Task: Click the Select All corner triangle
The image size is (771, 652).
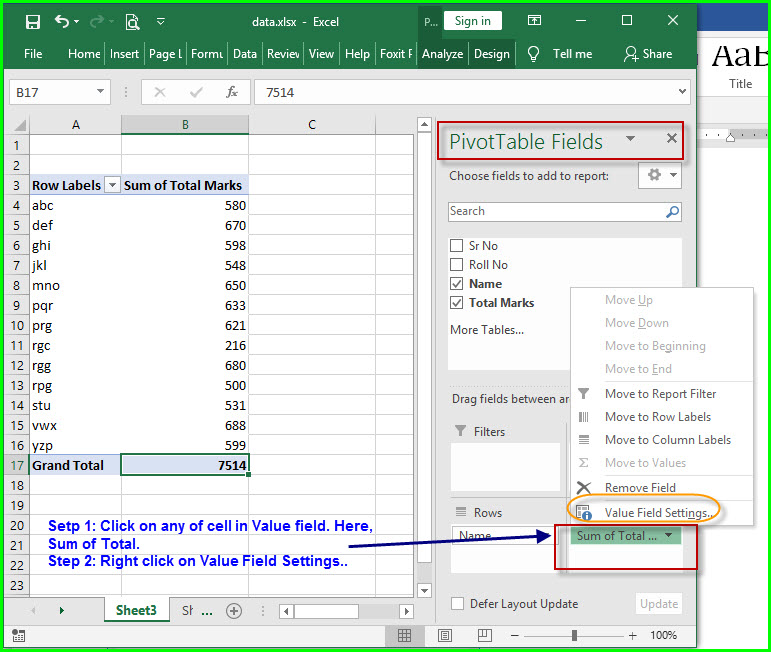Action: click(x=19, y=125)
